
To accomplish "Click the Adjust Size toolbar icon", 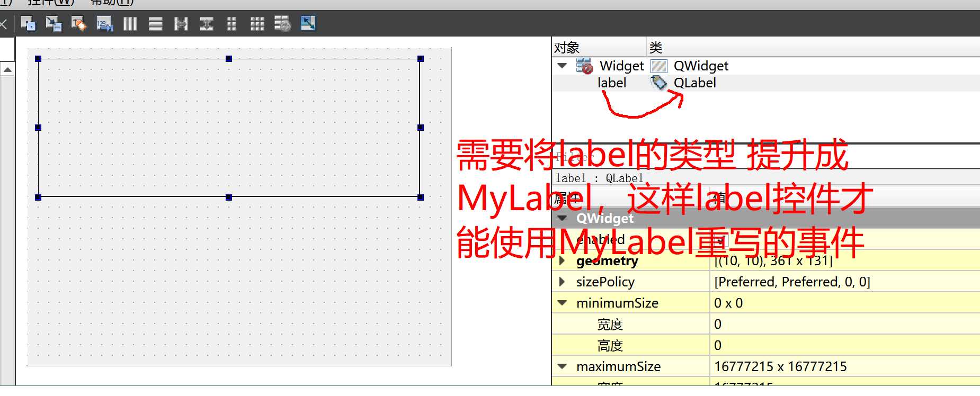I will pyautogui.click(x=308, y=23).
